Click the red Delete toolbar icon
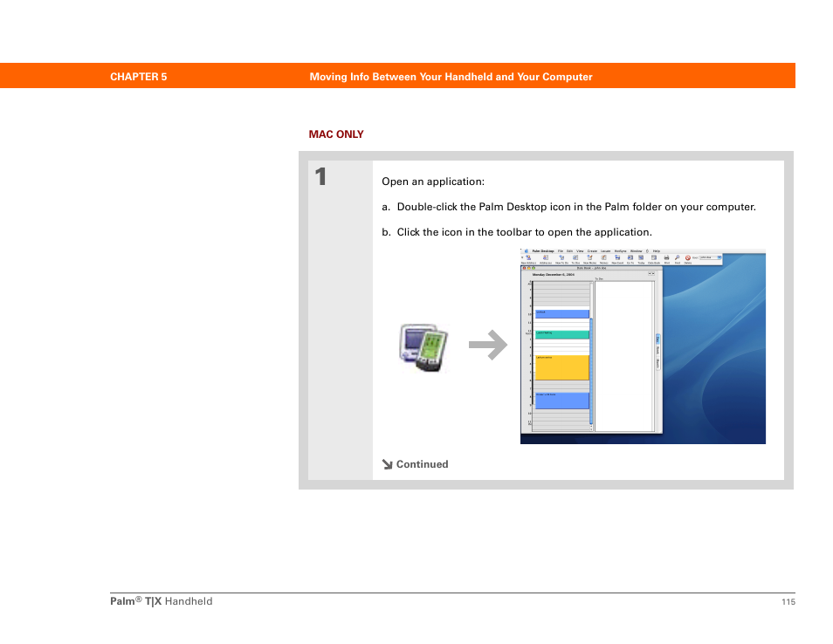Image resolution: width=833 pixels, height=644 pixels. (x=688, y=258)
